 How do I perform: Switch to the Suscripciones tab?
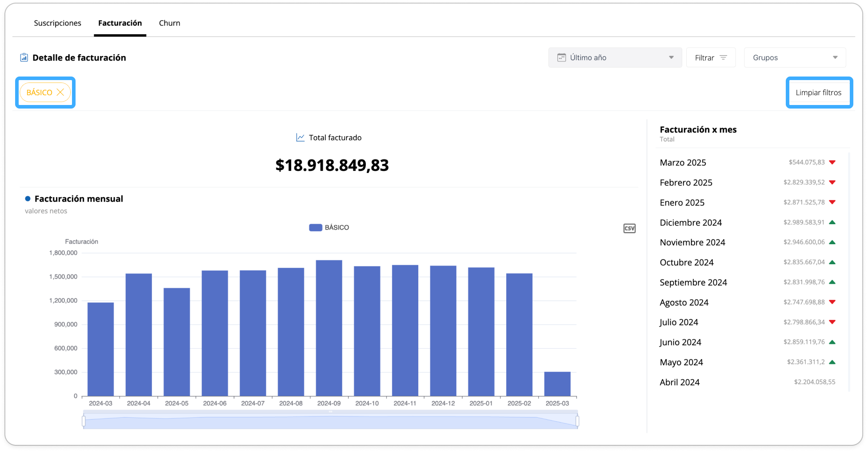click(x=57, y=23)
